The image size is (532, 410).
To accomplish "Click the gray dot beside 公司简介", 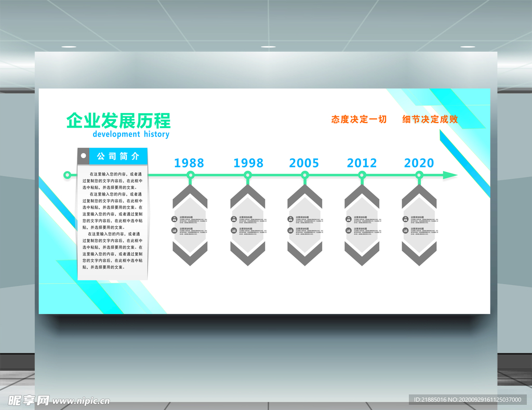I will pyautogui.click(x=83, y=155).
